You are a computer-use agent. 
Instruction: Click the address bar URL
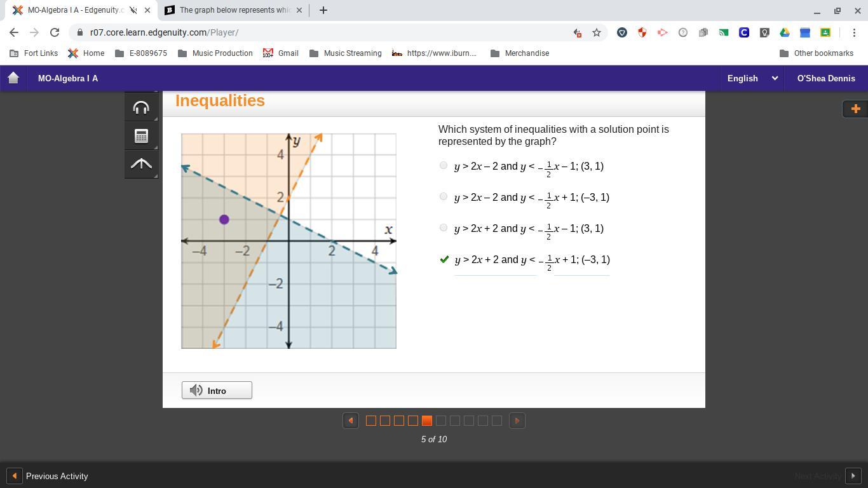(x=165, y=32)
